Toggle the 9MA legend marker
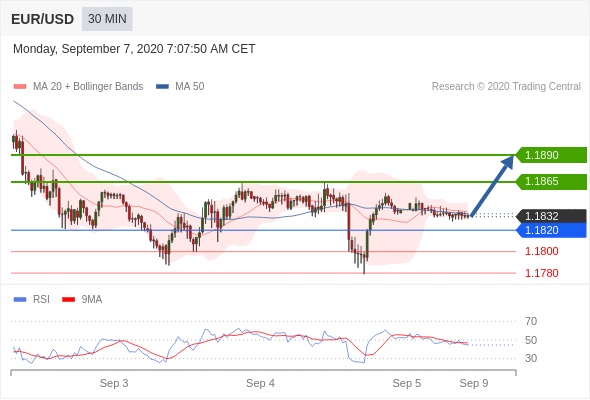Image resolution: width=590 pixels, height=400 pixels. point(68,300)
